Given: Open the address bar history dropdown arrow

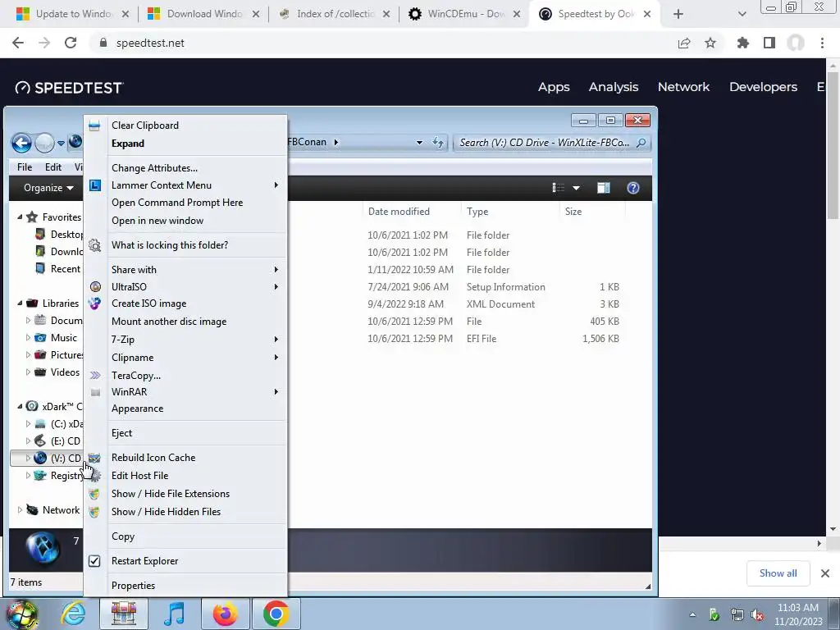Looking at the screenshot, I should (419, 143).
